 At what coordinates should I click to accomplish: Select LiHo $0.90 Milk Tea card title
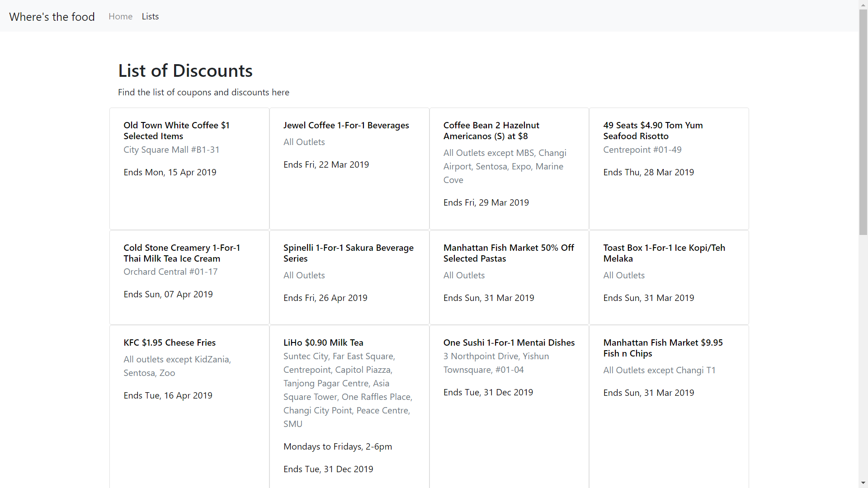click(x=323, y=343)
